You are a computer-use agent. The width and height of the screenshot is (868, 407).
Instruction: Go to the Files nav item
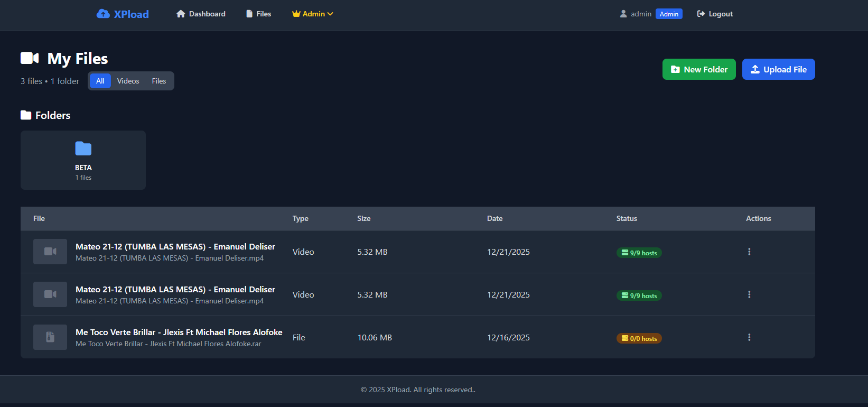[x=258, y=14]
